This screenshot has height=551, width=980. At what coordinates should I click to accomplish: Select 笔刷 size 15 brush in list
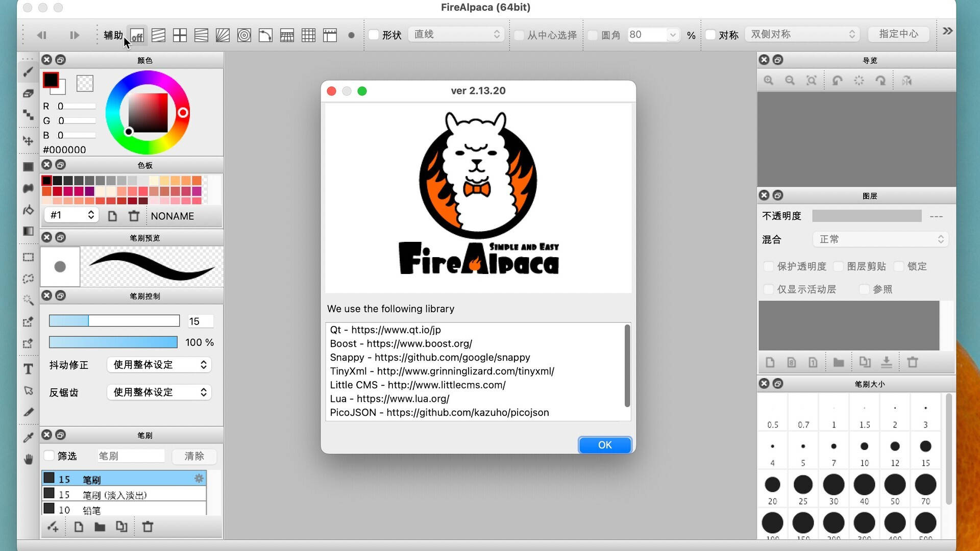124,479
